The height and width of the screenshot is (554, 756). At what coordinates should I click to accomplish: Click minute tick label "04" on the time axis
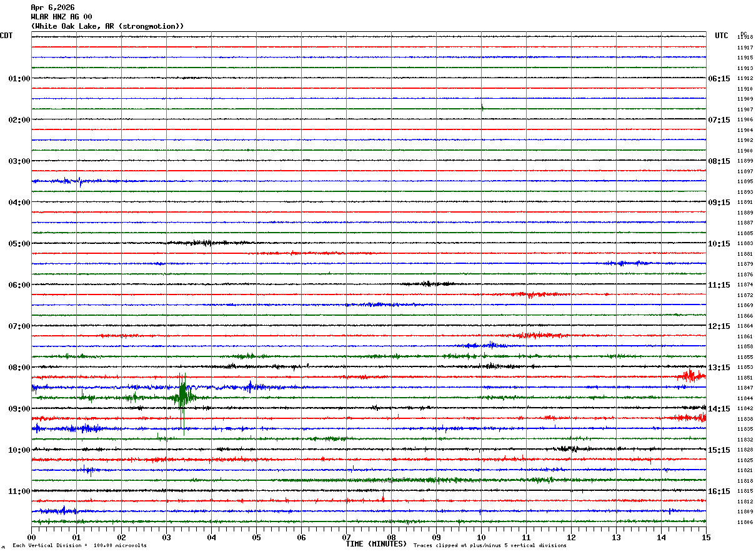pos(211,538)
